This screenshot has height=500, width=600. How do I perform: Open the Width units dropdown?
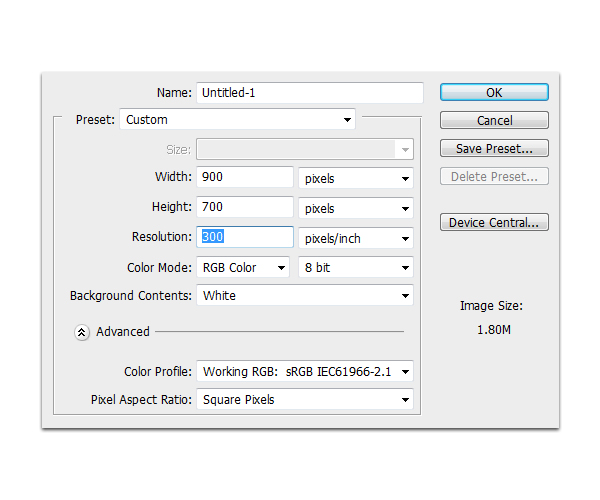[x=356, y=179]
